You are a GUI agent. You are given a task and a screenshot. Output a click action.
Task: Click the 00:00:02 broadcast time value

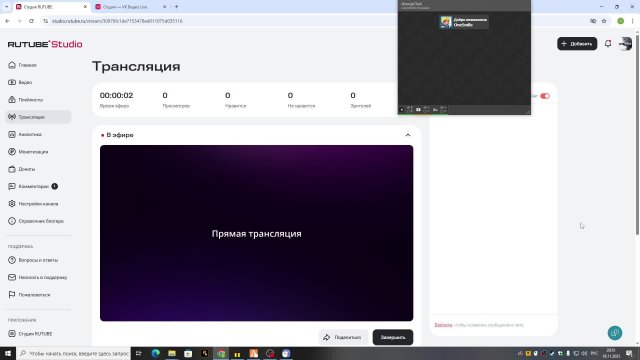116,96
